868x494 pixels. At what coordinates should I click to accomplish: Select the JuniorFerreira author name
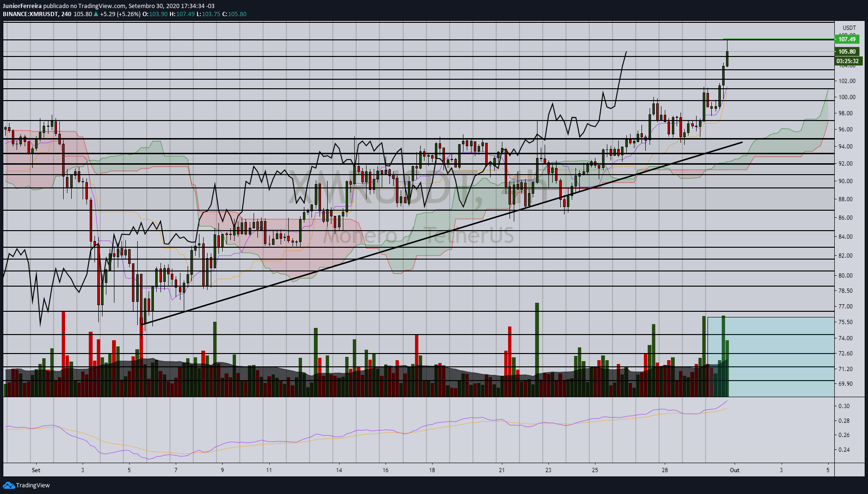(x=22, y=6)
